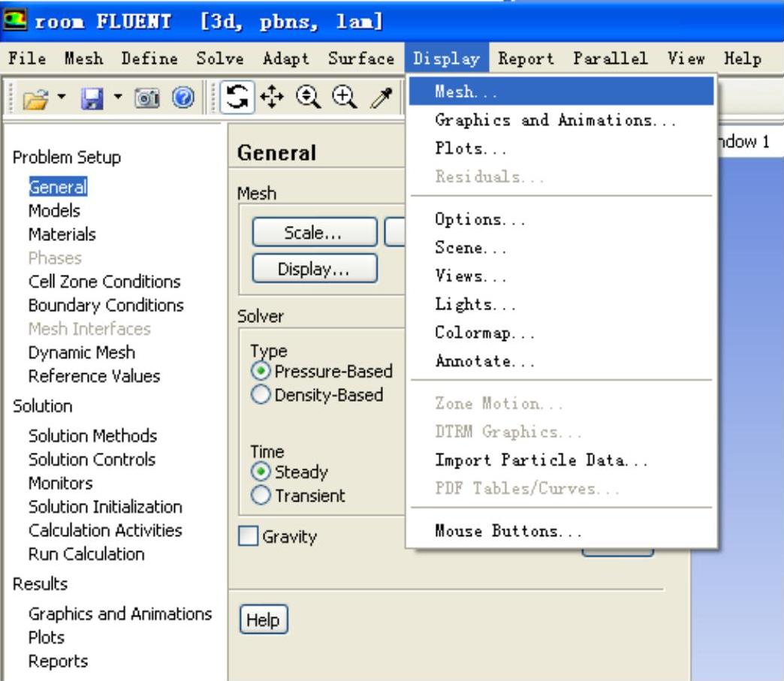This screenshot has height=681, width=784.
Task: Open the Adapt menu
Action: (x=286, y=59)
